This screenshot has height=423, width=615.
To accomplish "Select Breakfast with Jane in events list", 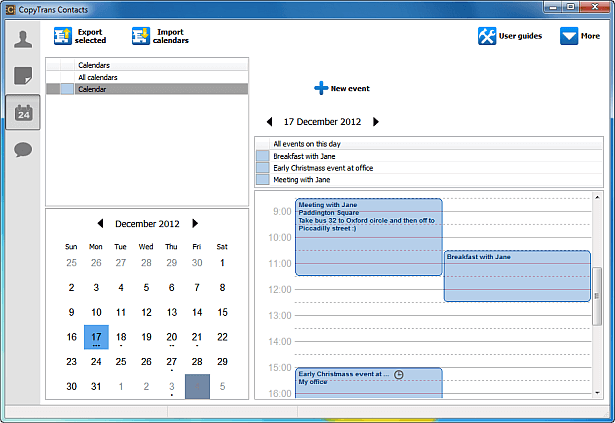I will 429,156.
